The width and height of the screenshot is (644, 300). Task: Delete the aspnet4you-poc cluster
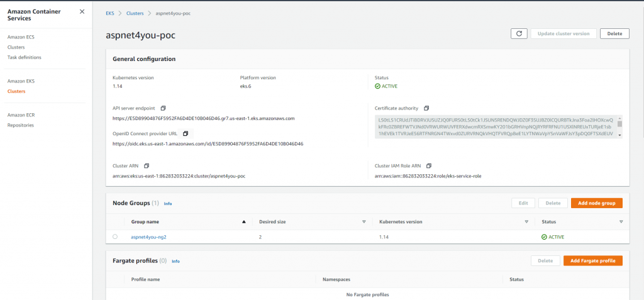tap(614, 34)
